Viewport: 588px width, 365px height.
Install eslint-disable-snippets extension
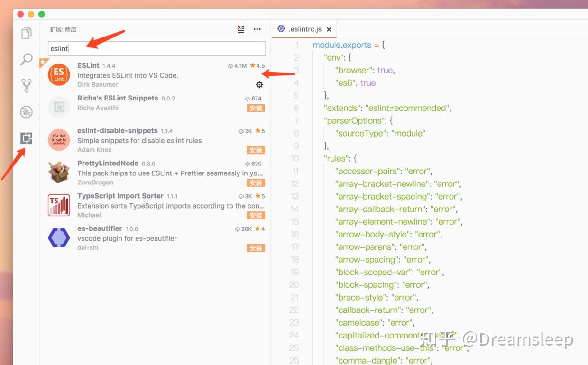tap(256, 150)
